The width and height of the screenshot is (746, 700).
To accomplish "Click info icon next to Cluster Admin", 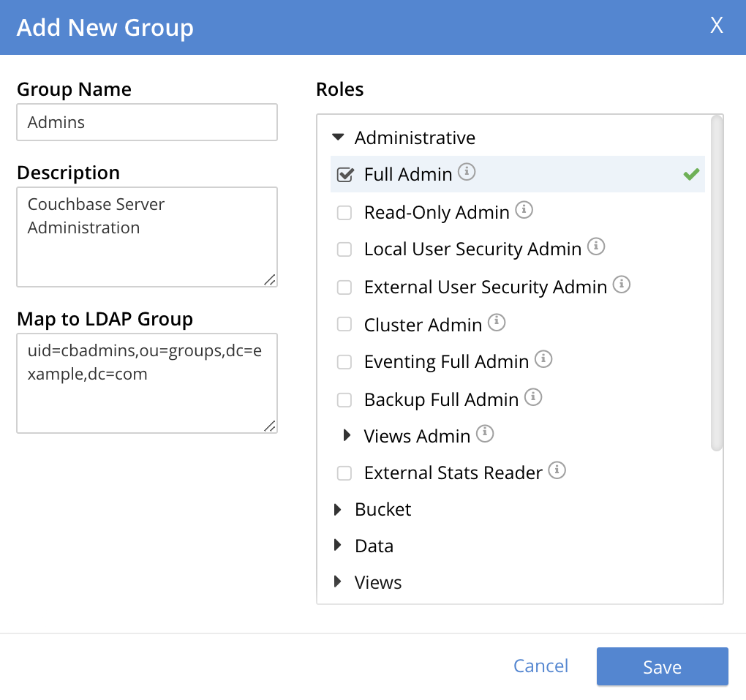I will click(497, 323).
